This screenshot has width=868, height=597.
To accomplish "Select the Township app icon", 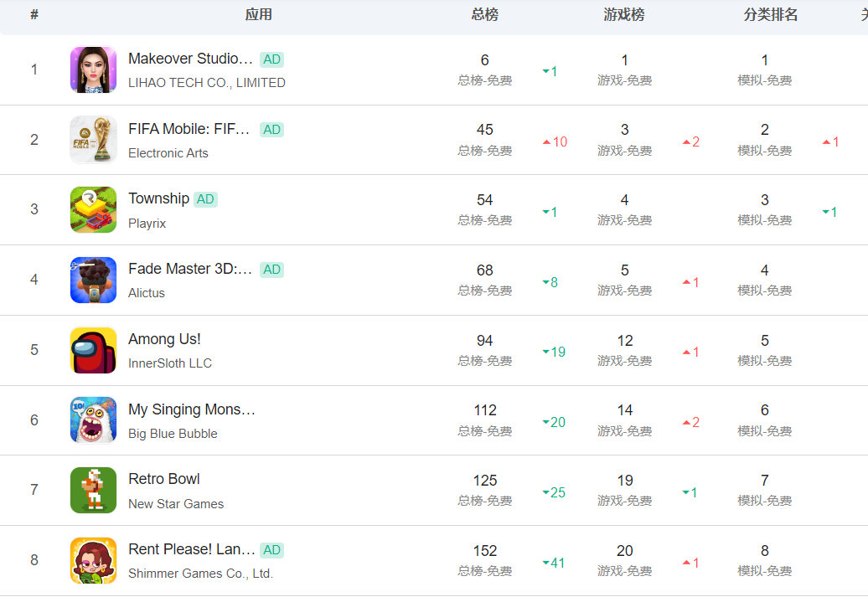I will [x=93, y=209].
